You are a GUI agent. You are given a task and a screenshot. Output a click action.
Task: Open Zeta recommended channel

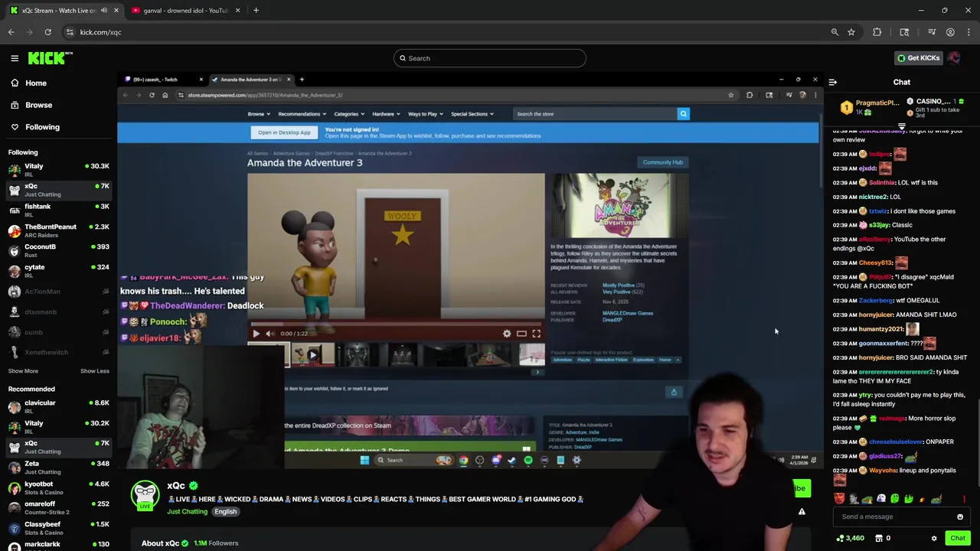click(59, 467)
